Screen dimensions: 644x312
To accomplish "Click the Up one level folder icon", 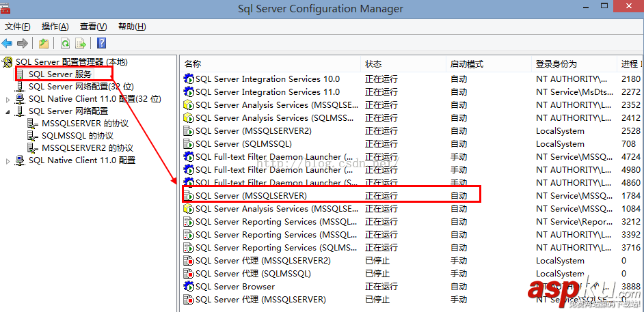I will [44, 44].
